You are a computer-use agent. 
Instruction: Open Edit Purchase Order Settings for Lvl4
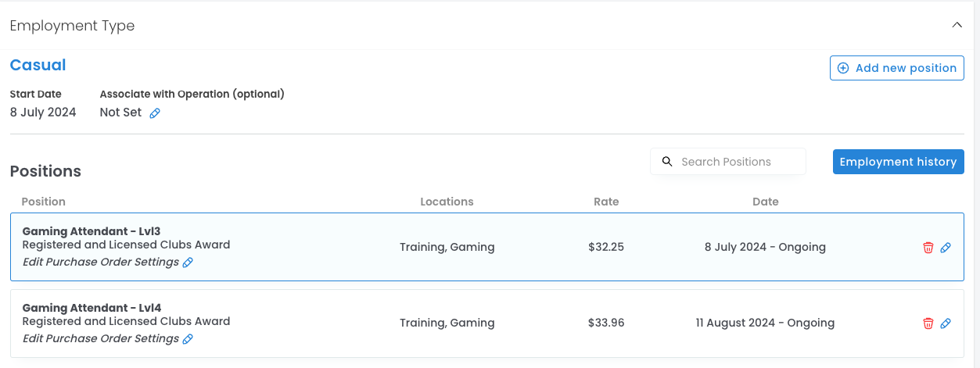[x=101, y=338]
